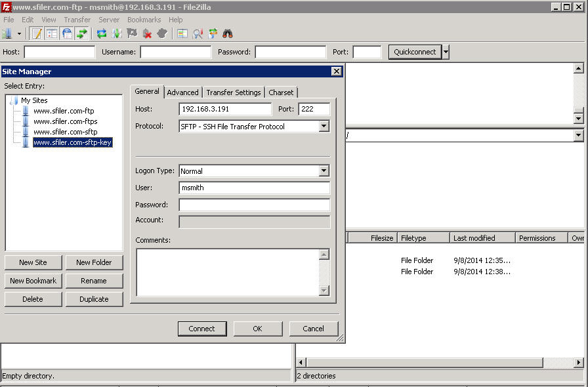This screenshot has height=387, width=588.
Task: Click the New Folder button
Action: pyautogui.click(x=94, y=262)
